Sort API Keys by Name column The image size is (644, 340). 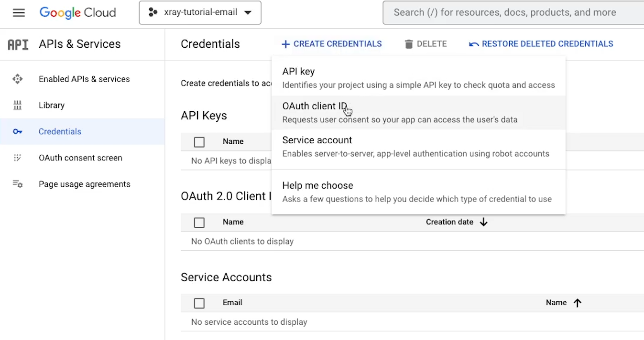pos(233,141)
